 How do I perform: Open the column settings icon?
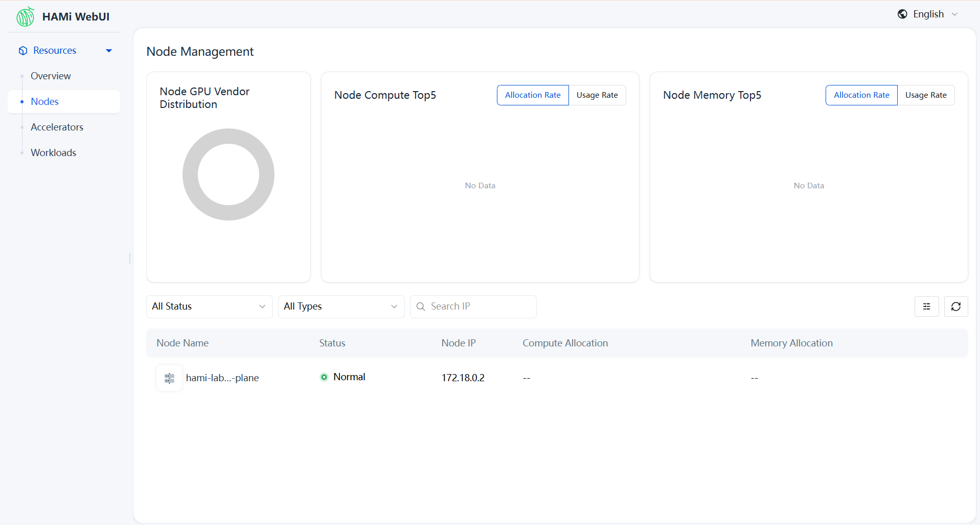(x=926, y=307)
